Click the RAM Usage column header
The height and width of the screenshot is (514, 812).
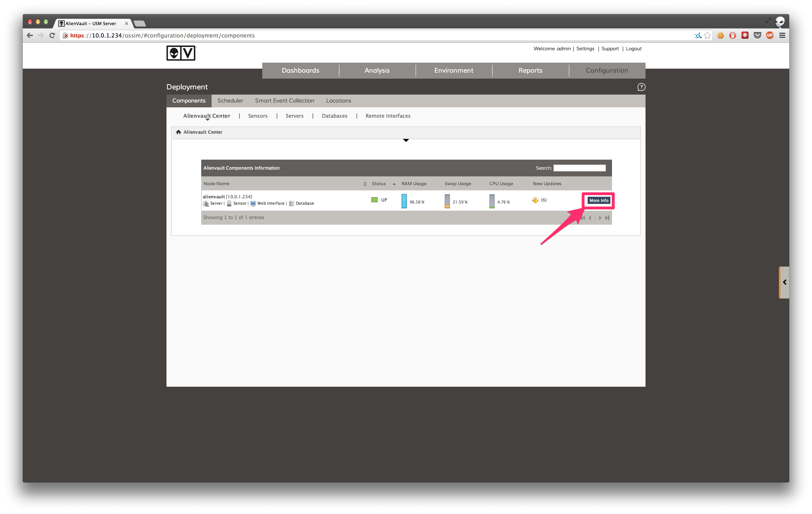[414, 184]
